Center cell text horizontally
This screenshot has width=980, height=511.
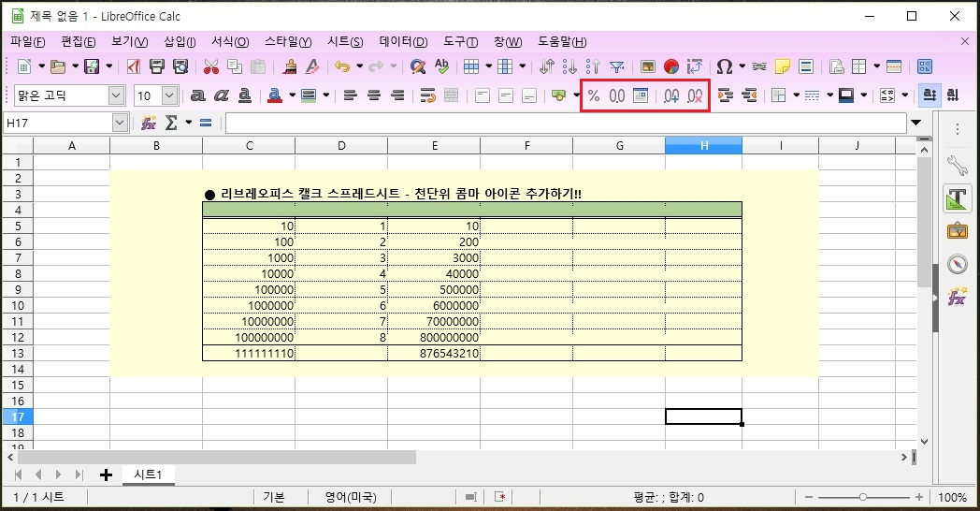point(374,95)
